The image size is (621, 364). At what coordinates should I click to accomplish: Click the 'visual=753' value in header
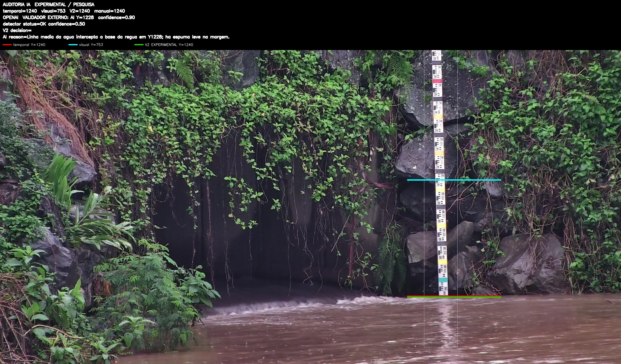click(x=53, y=11)
